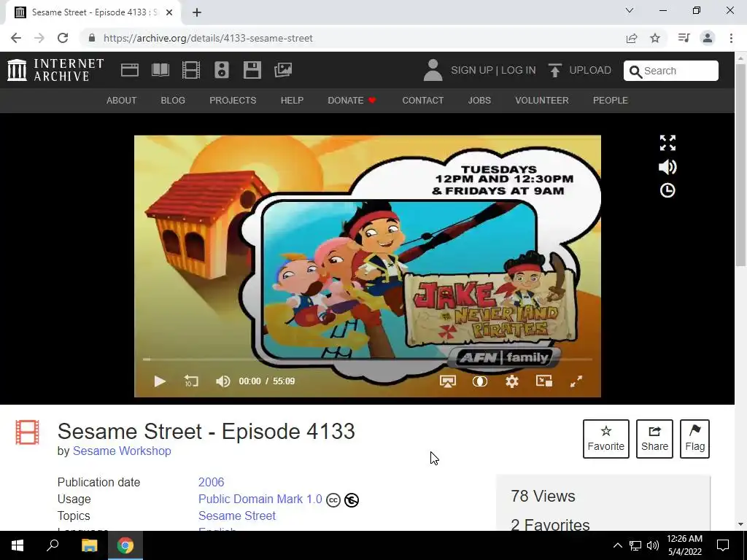Open the Public Domain Mark 1.0 link
Viewport: 747px width, 560px height.
point(260,499)
